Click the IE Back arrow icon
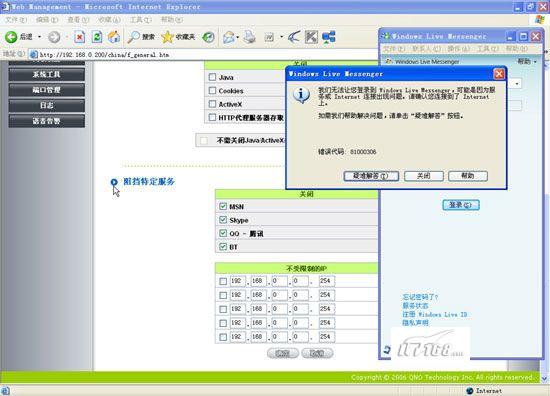The width and height of the screenshot is (550, 396). pos(11,37)
